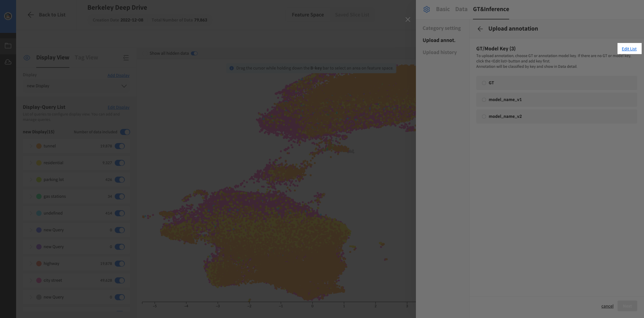644x318 pixels.
Task: Open the cloud icon in left sidebar
Action: (8, 62)
